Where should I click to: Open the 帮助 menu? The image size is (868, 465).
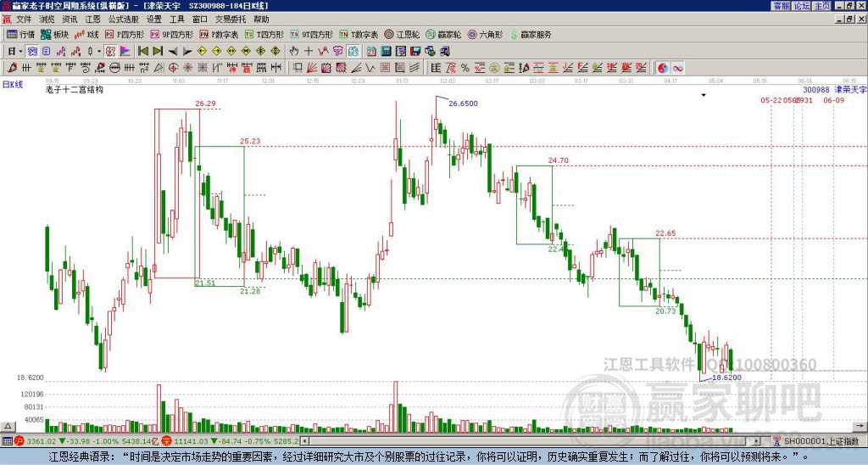click(x=261, y=20)
